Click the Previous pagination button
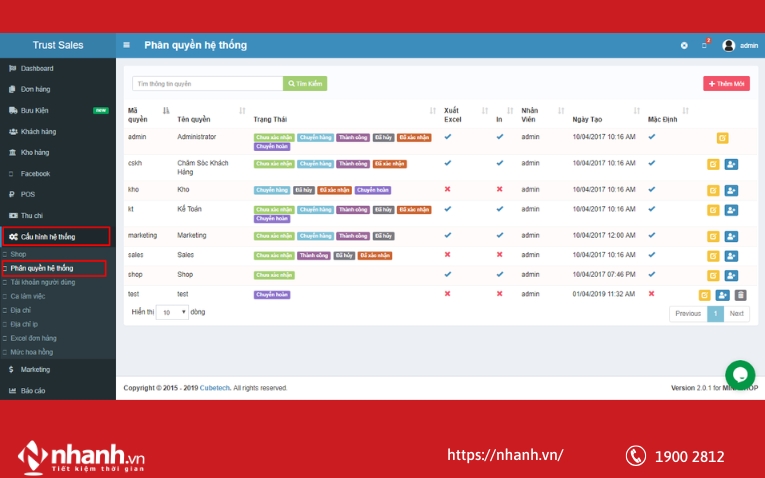The image size is (765, 478). point(688,314)
